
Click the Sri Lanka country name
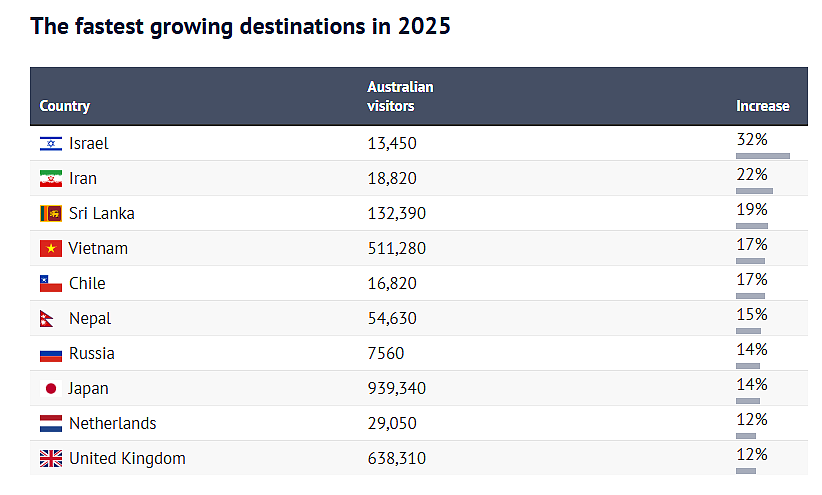click(102, 214)
